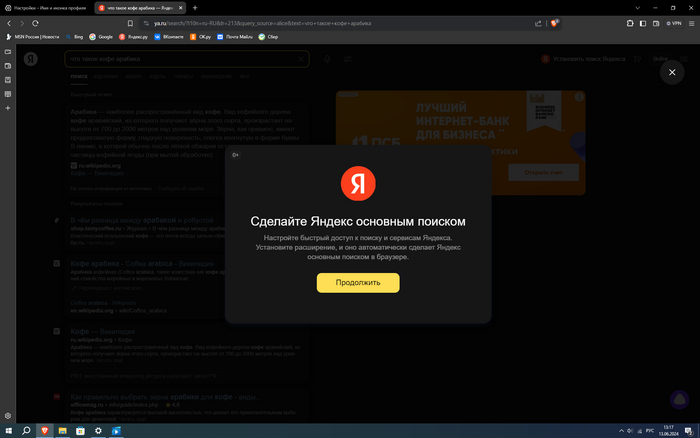The width and height of the screenshot is (700, 438).
Task: Select the поиск search tab
Action: coord(79,76)
